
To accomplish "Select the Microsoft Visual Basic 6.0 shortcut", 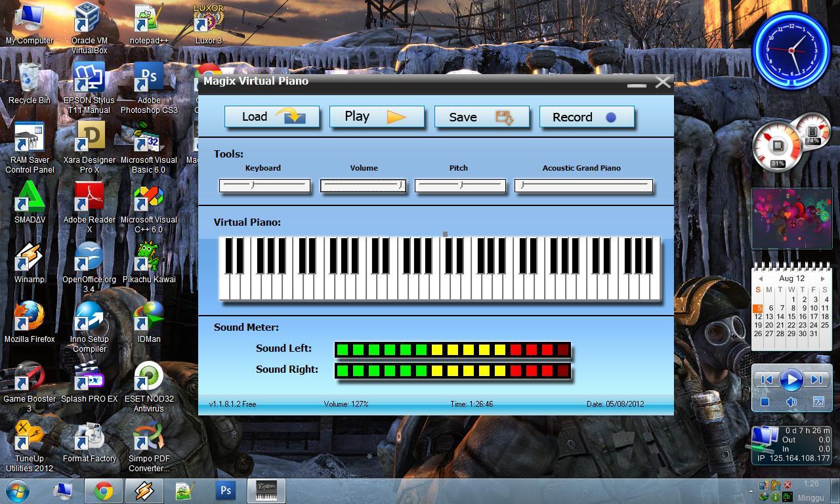I will pyautogui.click(x=149, y=148).
